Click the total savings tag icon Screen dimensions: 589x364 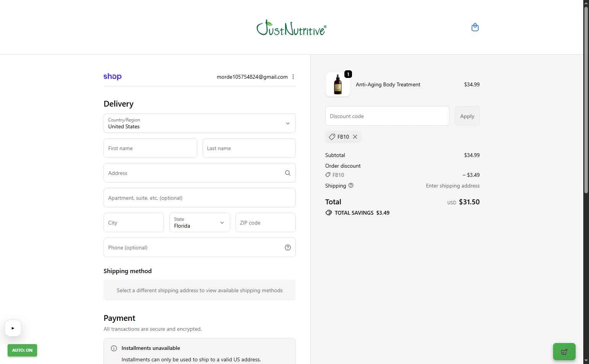[x=329, y=213]
